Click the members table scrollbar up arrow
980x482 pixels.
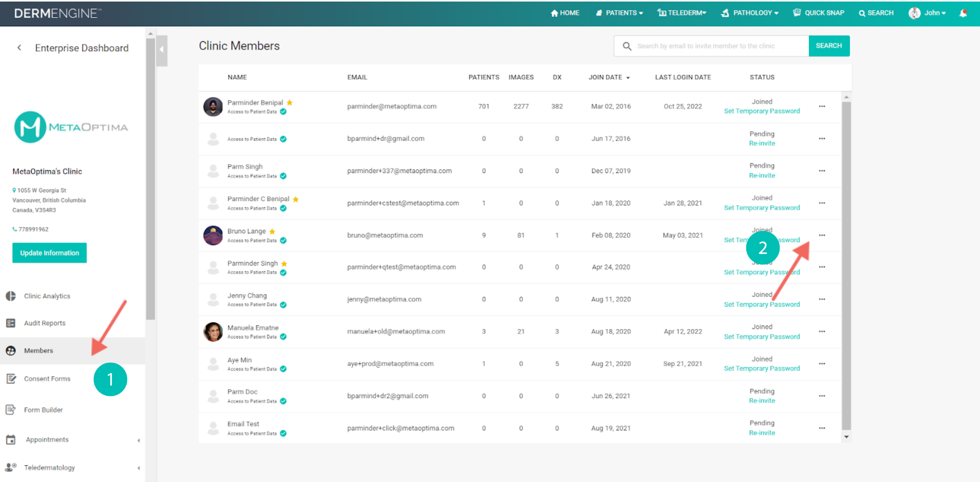[x=846, y=97]
